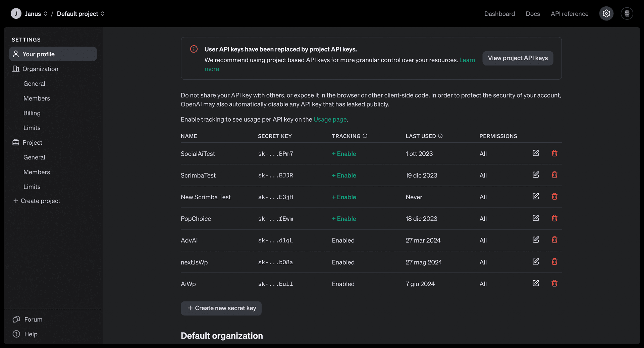The image size is (644, 348).
Task: Click secret key sk-...dlqL
Action: (275, 240)
